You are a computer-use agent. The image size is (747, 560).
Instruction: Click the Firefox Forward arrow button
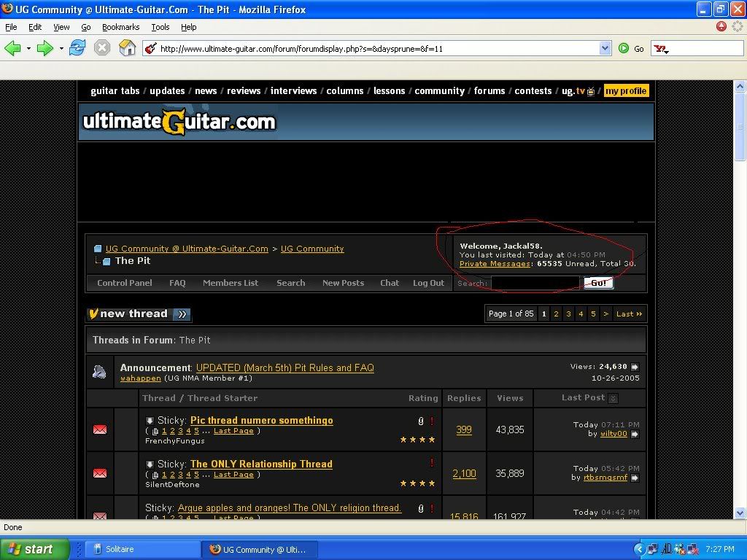click(x=45, y=48)
